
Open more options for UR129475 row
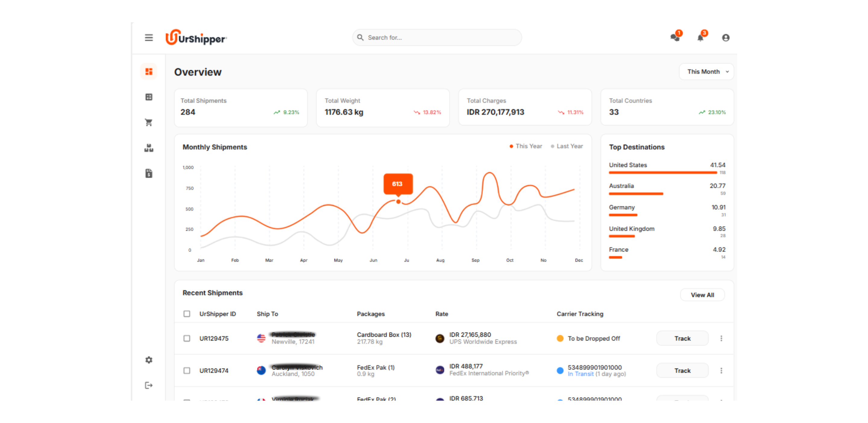click(x=721, y=338)
